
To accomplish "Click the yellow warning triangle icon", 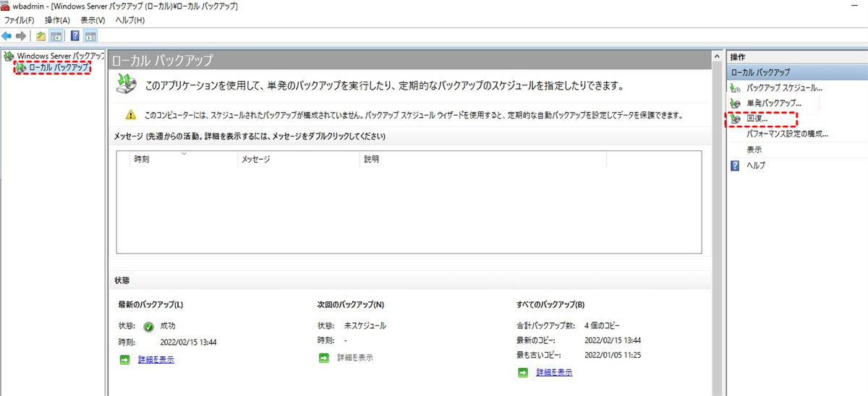I will (130, 114).
